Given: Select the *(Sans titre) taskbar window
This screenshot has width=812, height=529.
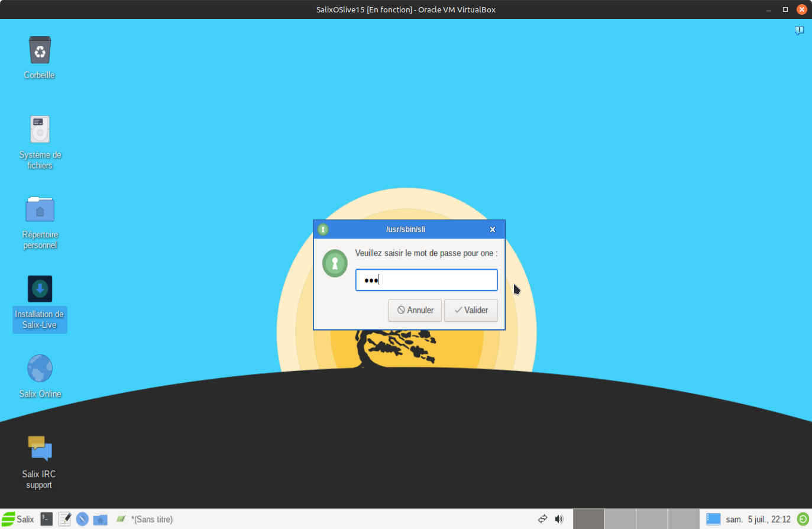Looking at the screenshot, I should click(145, 519).
